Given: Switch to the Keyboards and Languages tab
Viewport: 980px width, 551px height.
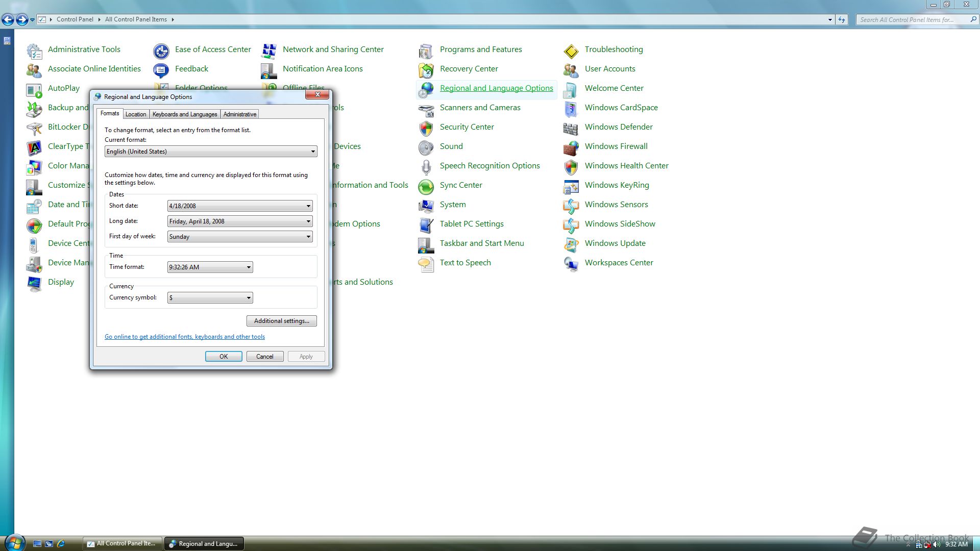Looking at the screenshot, I should [185, 114].
